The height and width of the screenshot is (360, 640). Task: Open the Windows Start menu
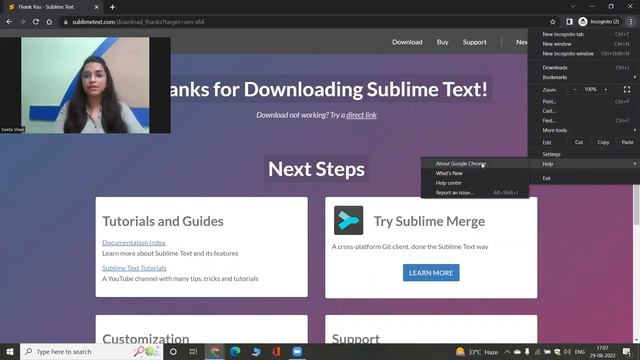pyautogui.click(x=10, y=351)
